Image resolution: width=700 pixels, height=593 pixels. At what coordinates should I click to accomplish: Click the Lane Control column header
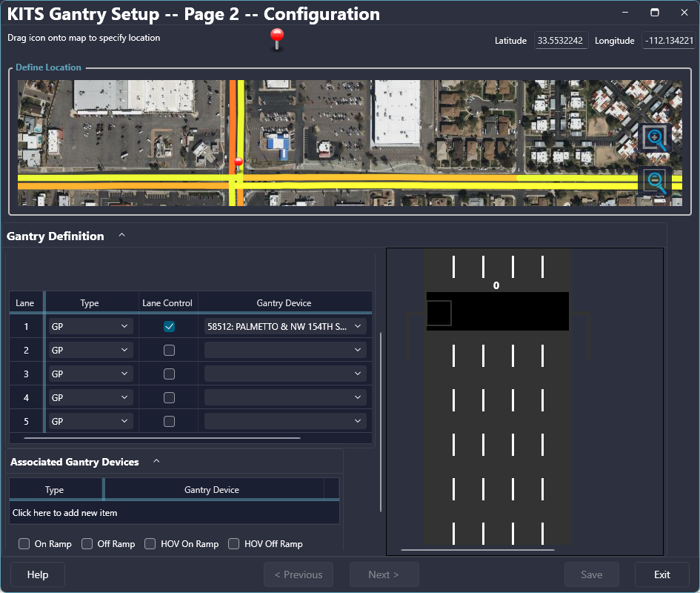167,302
